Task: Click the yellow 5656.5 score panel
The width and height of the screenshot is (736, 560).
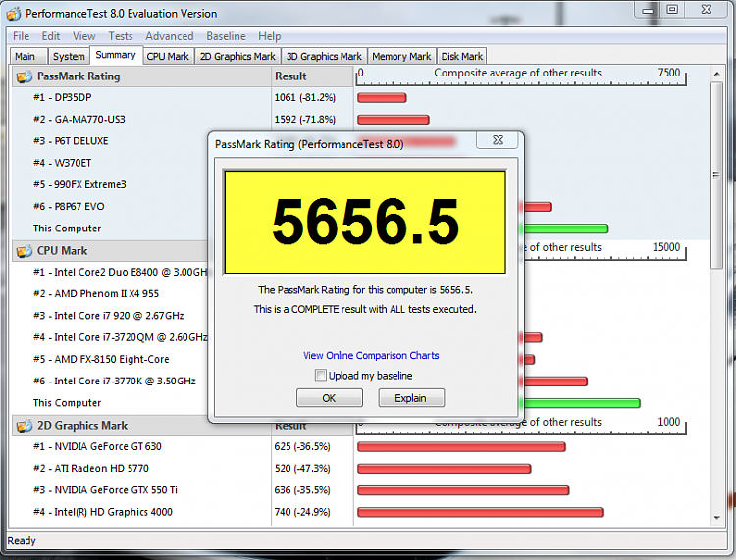Action: coord(365,222)
